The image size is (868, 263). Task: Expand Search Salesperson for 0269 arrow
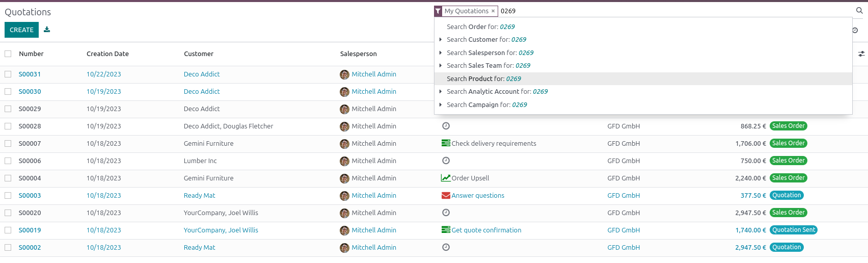tap(441, 52)
